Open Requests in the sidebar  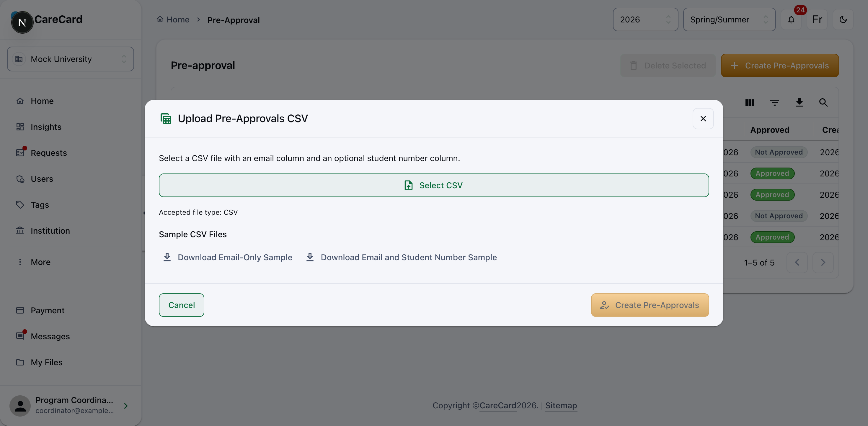point(71,153)
